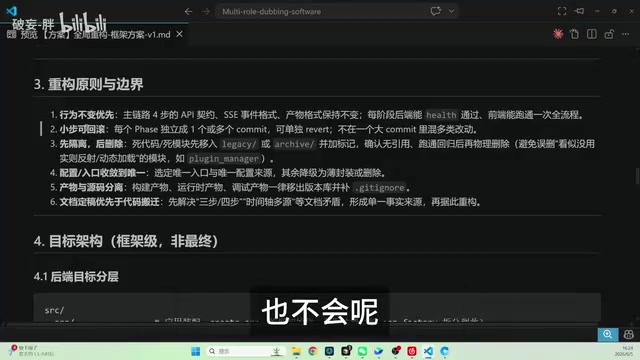The image size is (640, 360).
Task: Click the inline code plugin_manager
Action: point(224,158)
